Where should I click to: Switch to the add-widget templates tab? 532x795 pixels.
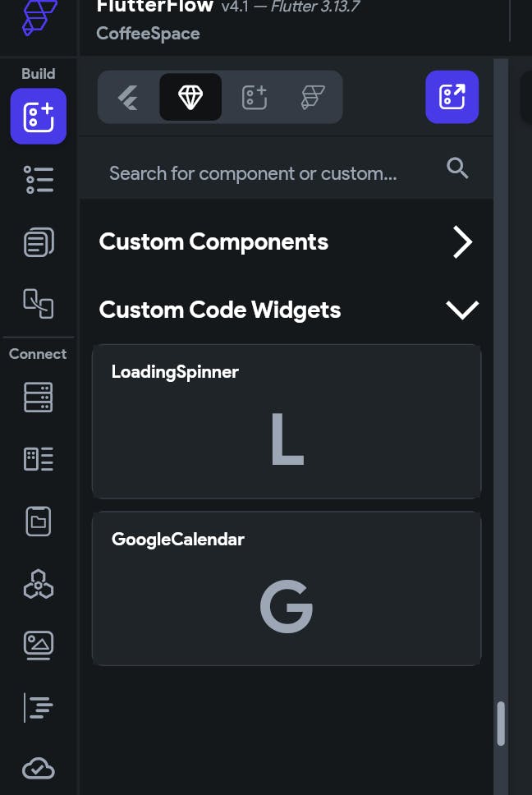pyautogui.click(x=255, y=98)
